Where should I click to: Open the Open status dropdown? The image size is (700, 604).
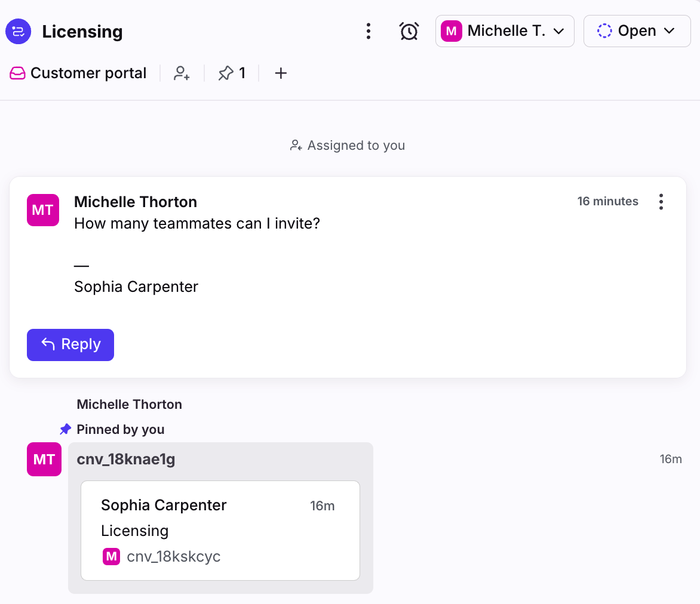click(x=637, y=31)
